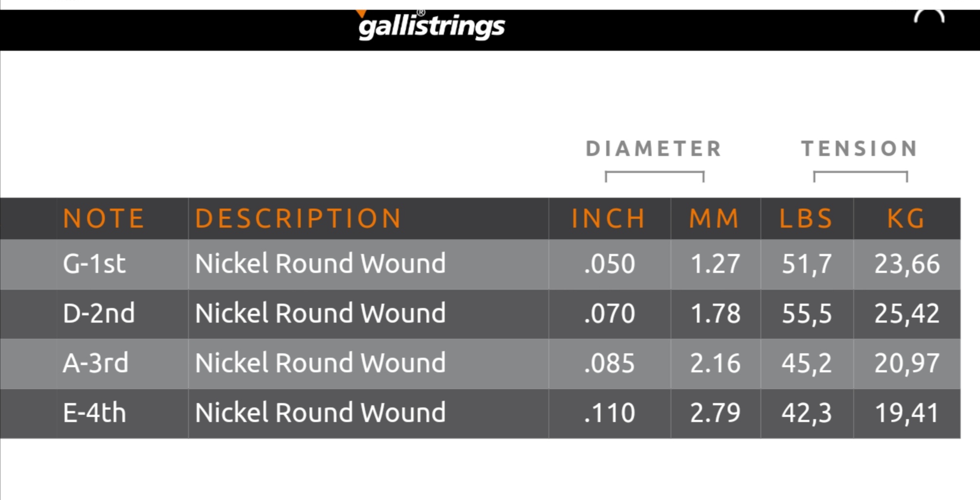Select the DESCRIPTION column header

click(298, 218)
